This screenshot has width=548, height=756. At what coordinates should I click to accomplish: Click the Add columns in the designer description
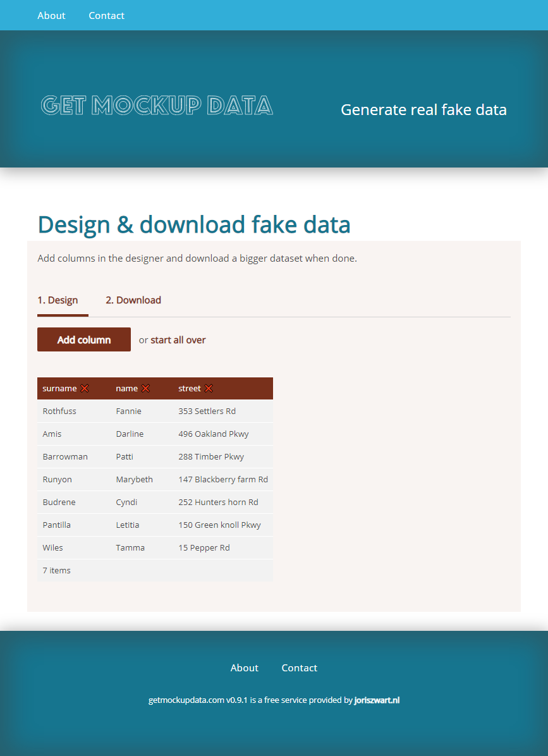(x=197, y=259)
